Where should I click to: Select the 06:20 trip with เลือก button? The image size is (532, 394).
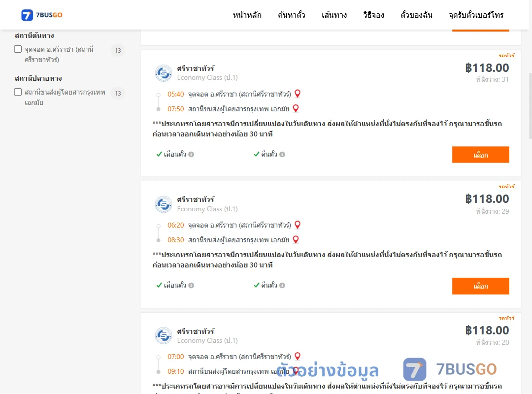[480, 286]
